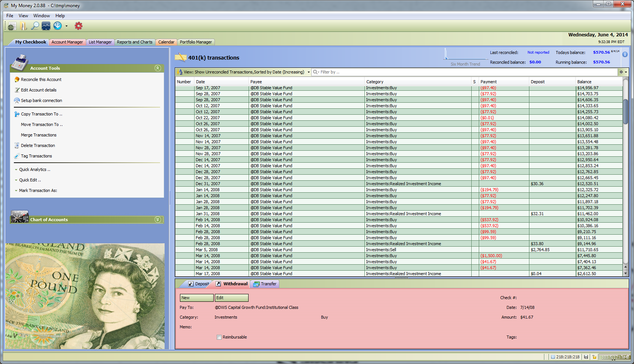This screenshot has height=364, width=634.
Task: Click Merge Transactions link
Action: tap(39, 135)
